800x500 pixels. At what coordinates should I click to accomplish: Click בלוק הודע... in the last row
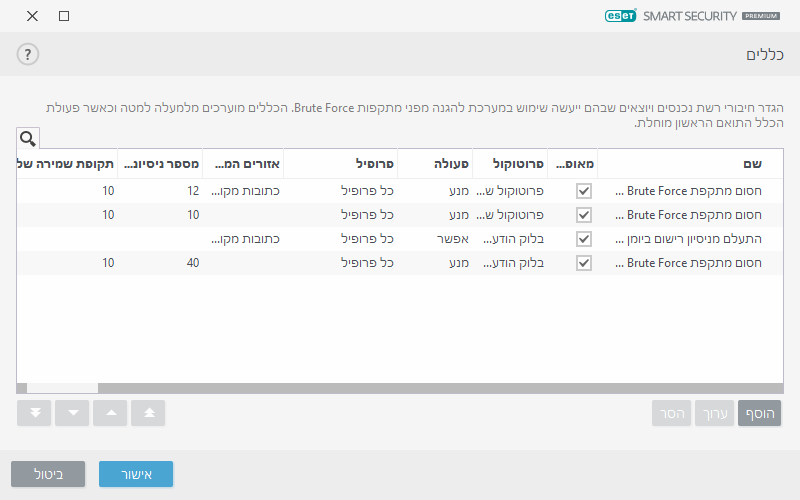tap(513, 263)
